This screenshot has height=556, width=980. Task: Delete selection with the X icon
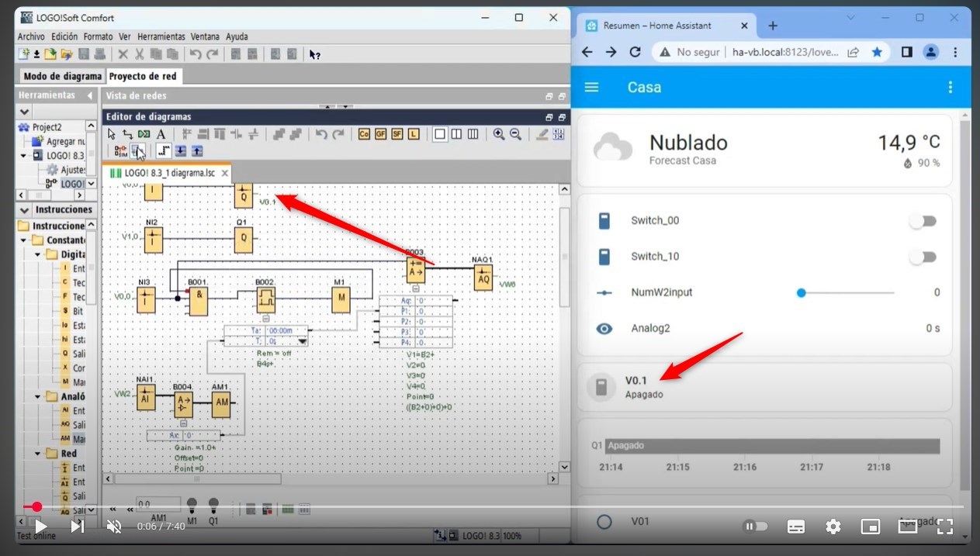click(123, 54)
